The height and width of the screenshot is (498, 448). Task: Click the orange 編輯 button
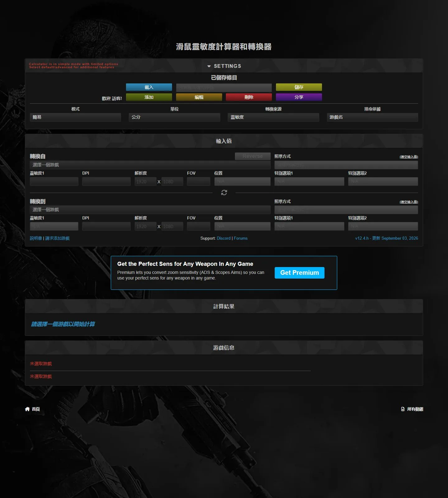(x=199, y=97)
